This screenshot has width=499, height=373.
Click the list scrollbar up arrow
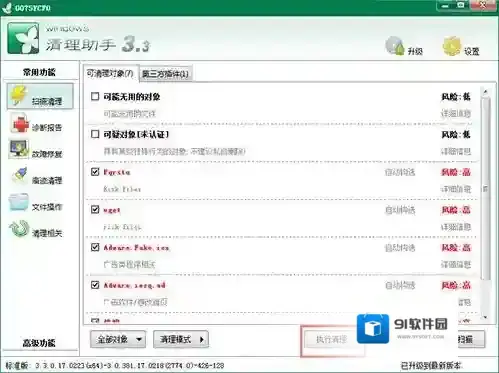point(485,91)
